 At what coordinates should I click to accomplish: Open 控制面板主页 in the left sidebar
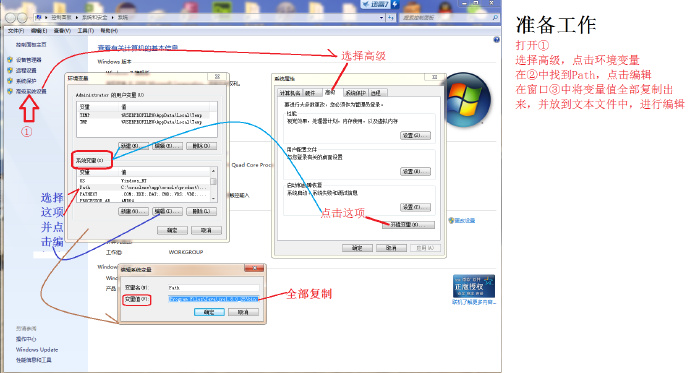[31, 45]
